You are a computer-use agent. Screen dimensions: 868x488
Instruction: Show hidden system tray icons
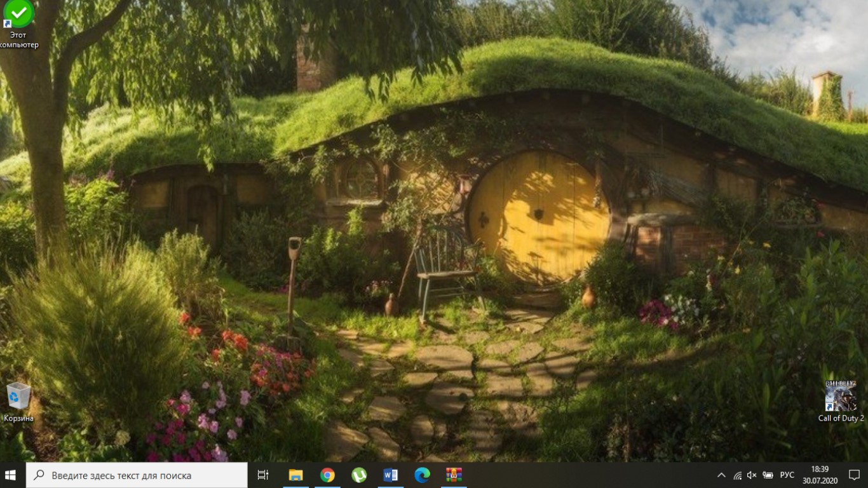coord(721,475)
